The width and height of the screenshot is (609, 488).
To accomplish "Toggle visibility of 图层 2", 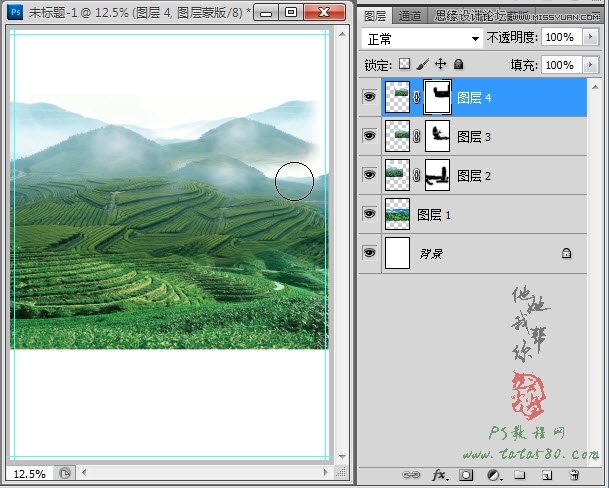I will [x=369, y=174].
